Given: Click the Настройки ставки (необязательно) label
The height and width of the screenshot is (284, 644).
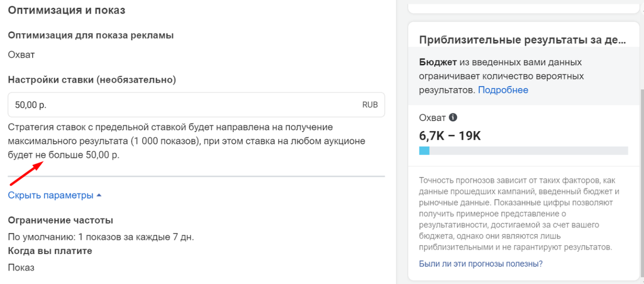Looking at the screenshot, I should 92,79.
